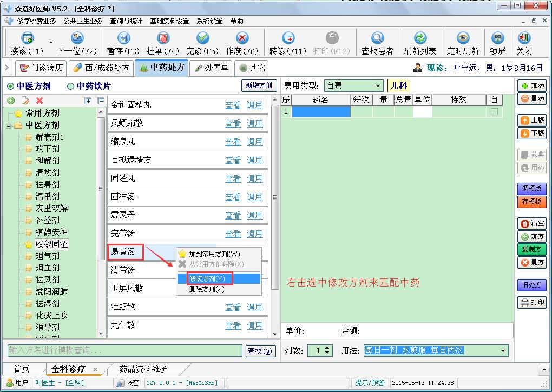Click the 删方 delete prescription button
This screenshot has width=552, height=392.
(x=531, y=262)
